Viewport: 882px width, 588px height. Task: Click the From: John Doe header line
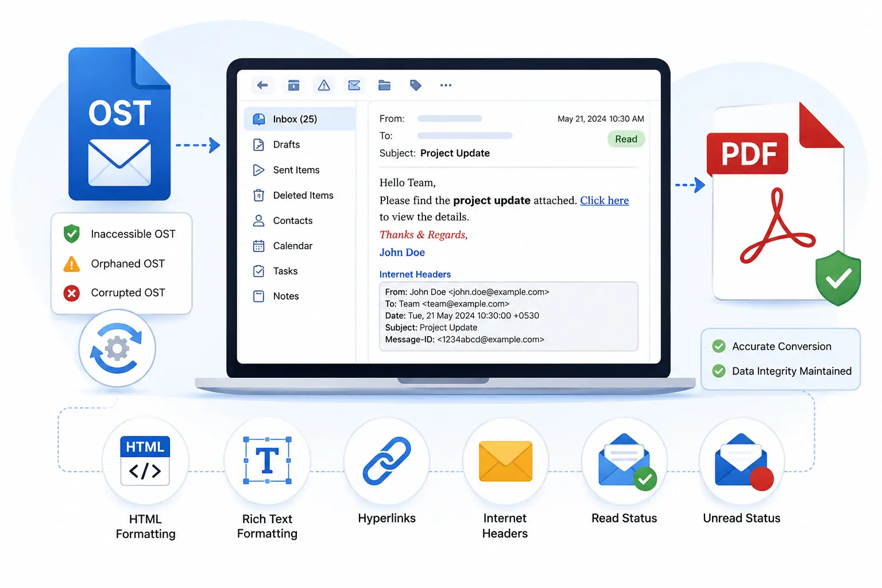pos(467,292)
